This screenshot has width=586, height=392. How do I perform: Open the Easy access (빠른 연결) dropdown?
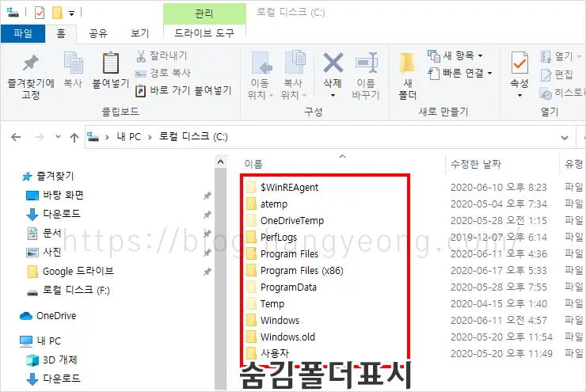[459, 73]
